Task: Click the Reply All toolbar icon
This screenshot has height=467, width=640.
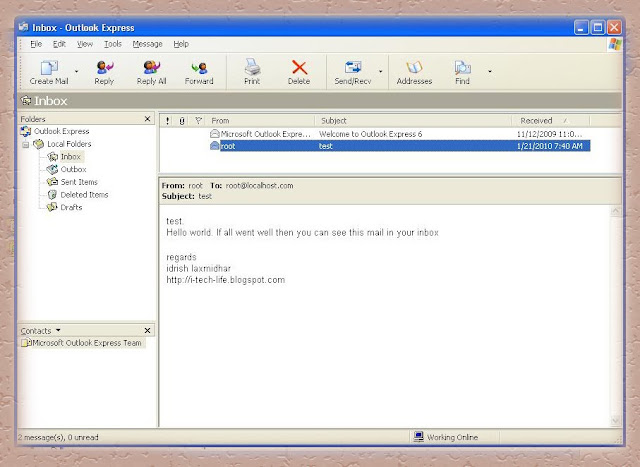Action: (x=151, y=67)
